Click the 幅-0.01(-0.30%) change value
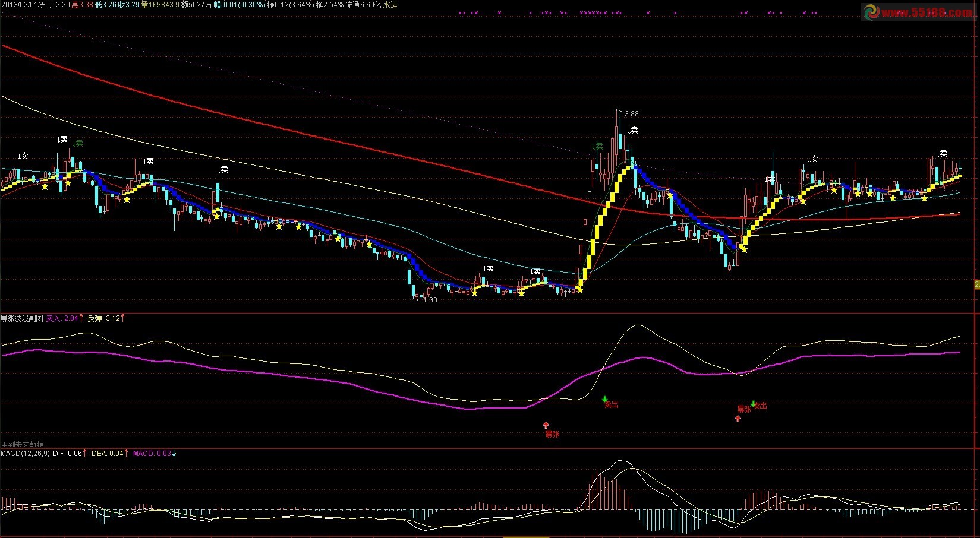Screen dimensions: 980x538 point(240,5)
